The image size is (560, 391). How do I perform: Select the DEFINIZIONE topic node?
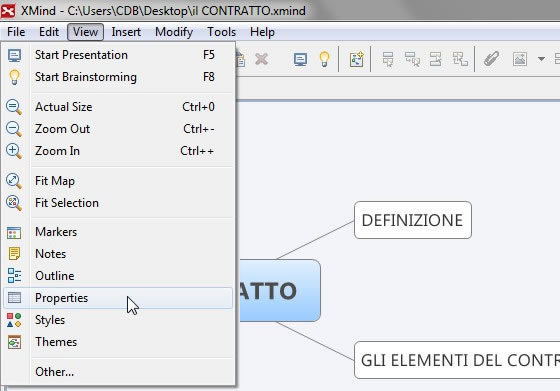[x=413, y=220]
